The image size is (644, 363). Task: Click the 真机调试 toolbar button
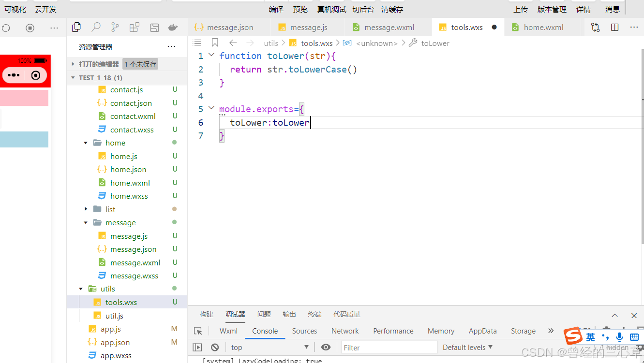[332, 9]
